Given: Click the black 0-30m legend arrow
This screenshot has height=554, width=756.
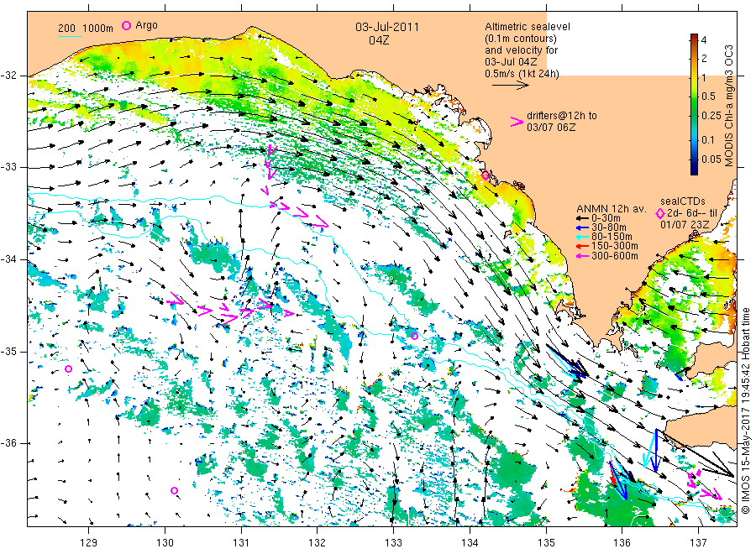Looking at the screenshot, I should (584, 218).
